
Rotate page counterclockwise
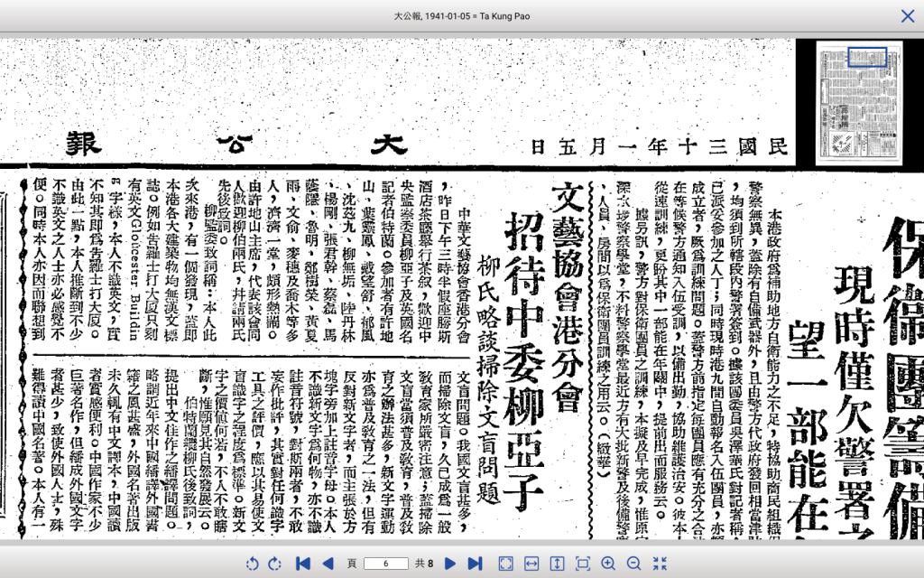[x=252, y=564]
